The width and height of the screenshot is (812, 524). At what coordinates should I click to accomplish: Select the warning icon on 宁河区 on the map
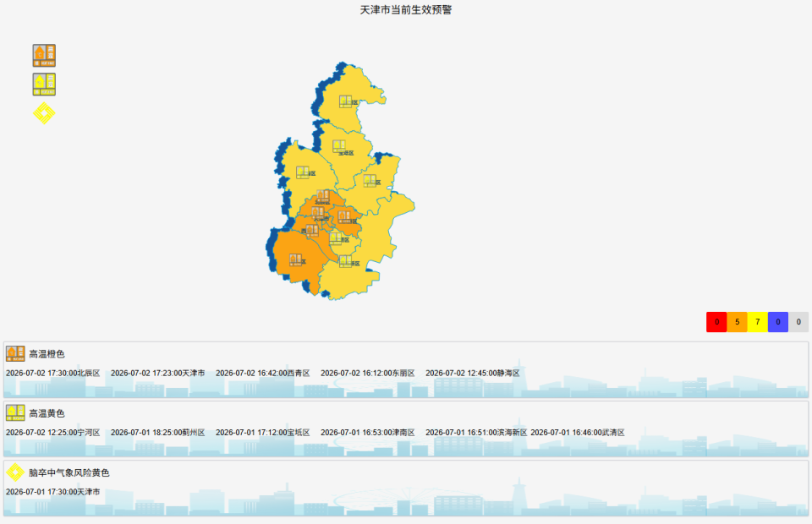370,181
